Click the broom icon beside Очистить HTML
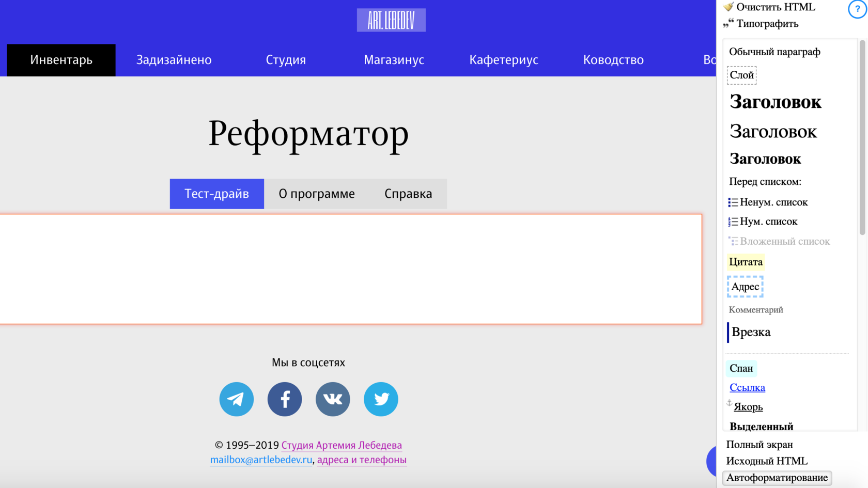The height and width of the screenshot is (488, 868). (729, 7)
